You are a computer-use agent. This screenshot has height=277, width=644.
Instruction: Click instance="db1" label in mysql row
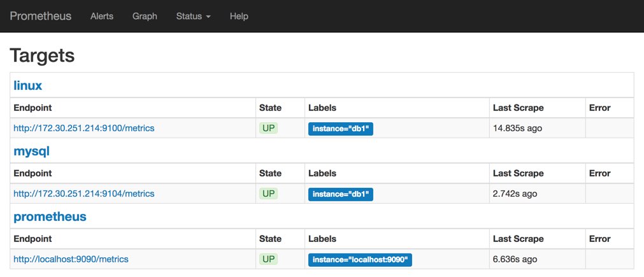[x=341, y=194]
